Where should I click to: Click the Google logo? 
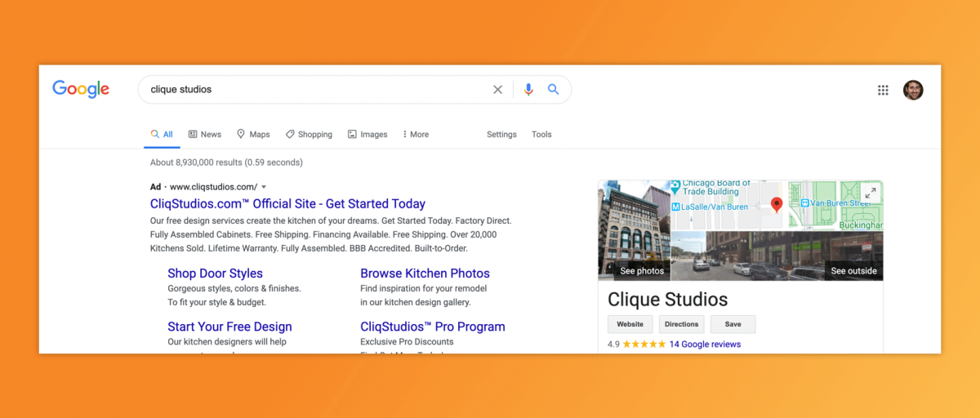[81, 89]
